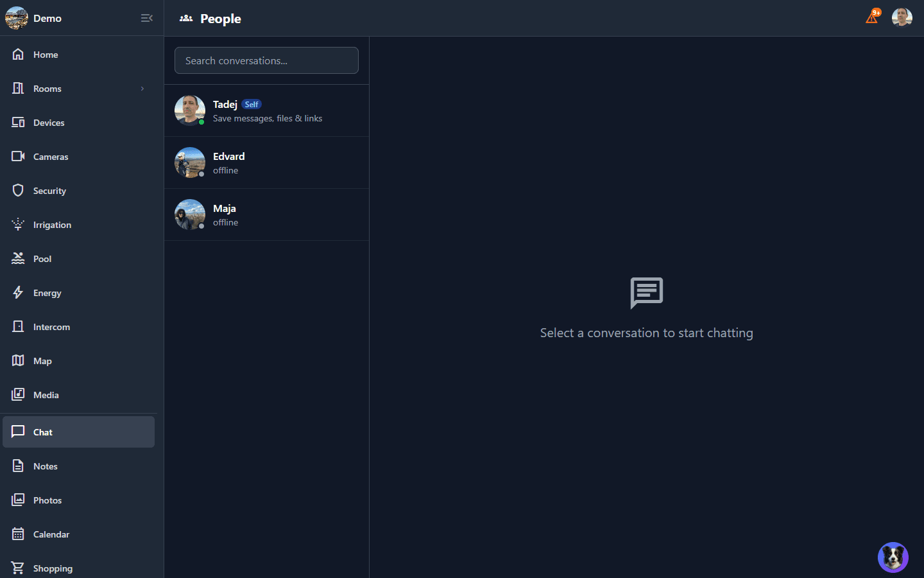The image size is (924, 578).
Task: Click the Energy lightning bolt icon
Action: pos(18,293)
